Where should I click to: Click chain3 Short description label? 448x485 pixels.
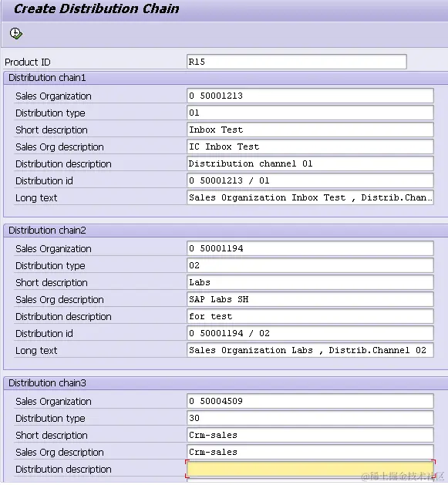(x=52, y=436)
